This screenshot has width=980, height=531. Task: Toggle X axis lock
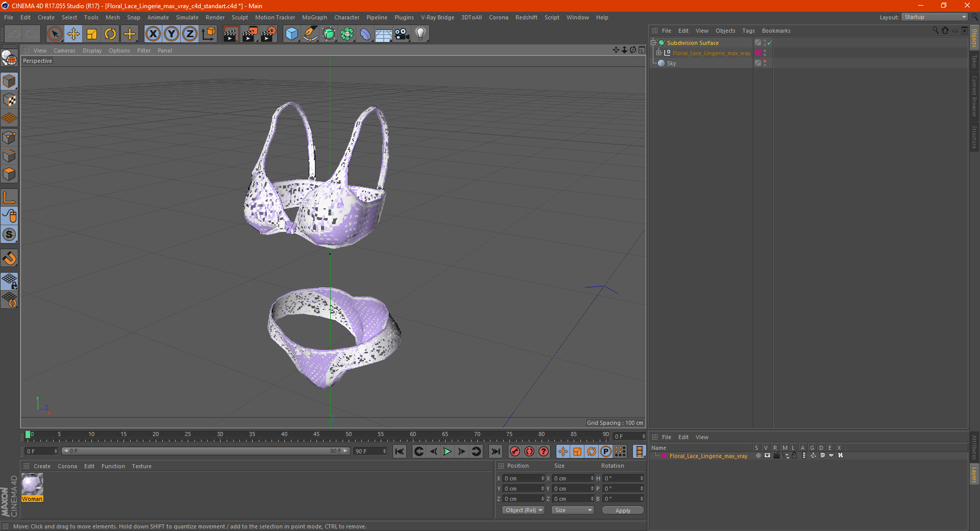tap(153, 34)
